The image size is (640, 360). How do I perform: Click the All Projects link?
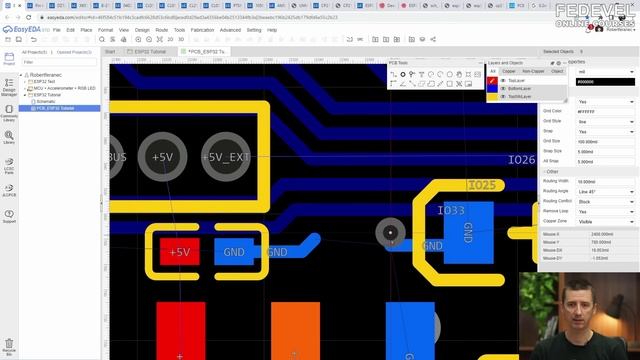point(34,52)
